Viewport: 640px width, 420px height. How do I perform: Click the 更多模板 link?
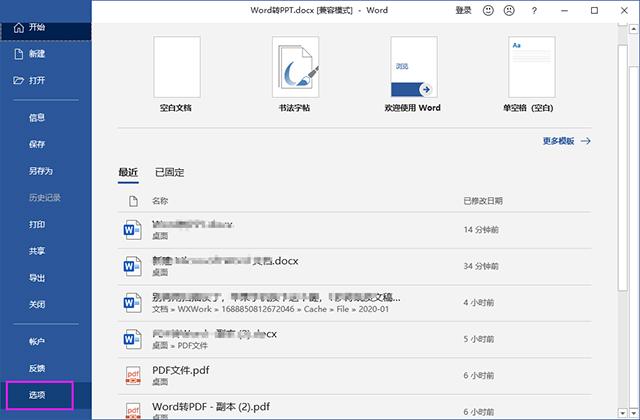pos(558,141)
